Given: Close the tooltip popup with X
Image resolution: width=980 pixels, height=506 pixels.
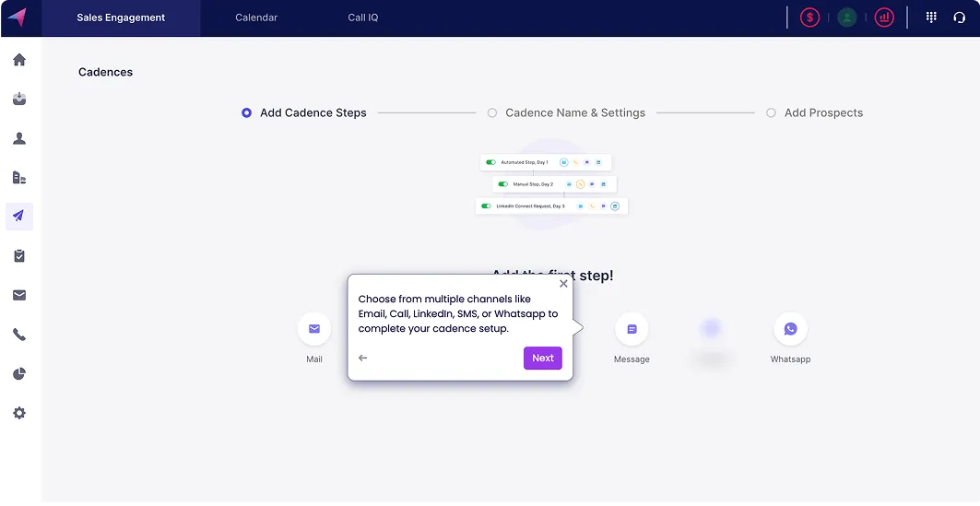Looking at the screenshot, I should coord(563,284).
